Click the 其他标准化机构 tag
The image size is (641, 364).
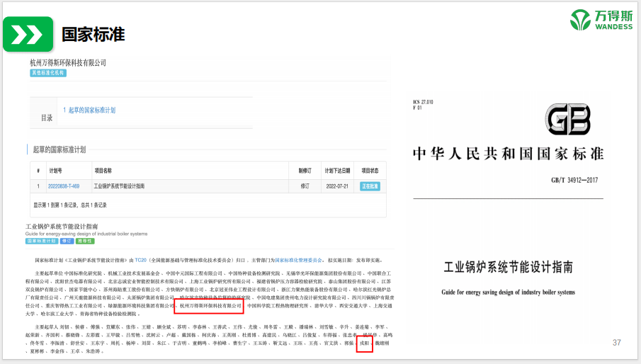click(x=47, y=73)
